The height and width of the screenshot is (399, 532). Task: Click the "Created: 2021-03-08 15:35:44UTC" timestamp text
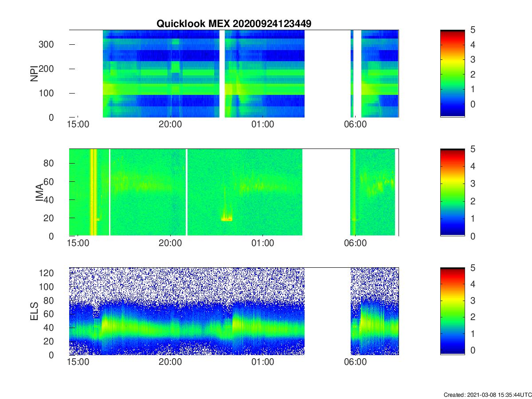coord(487,395)
